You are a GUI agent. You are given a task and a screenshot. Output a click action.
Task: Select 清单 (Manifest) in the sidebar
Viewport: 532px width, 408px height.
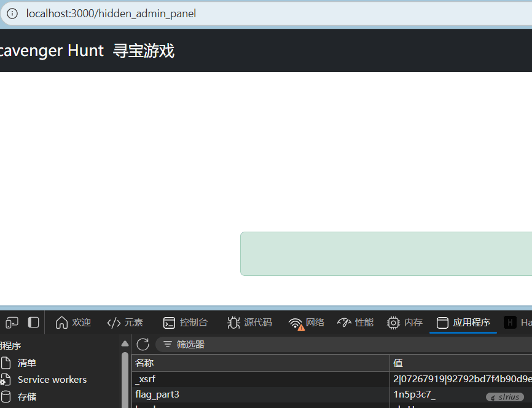point(27,363)
